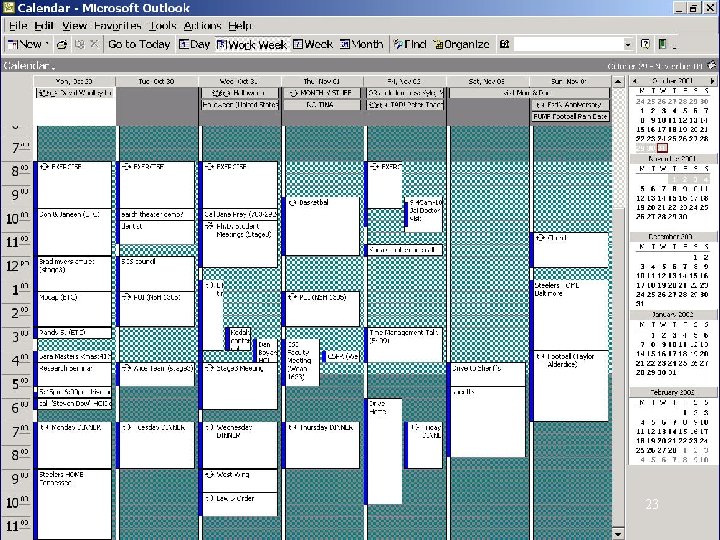Click the Print icon in toolbar

(x=62, y=45)
